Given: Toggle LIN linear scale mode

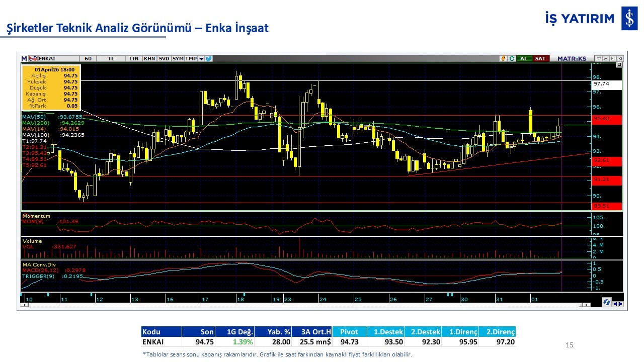Looking at the screenshot, I should 134,59.
